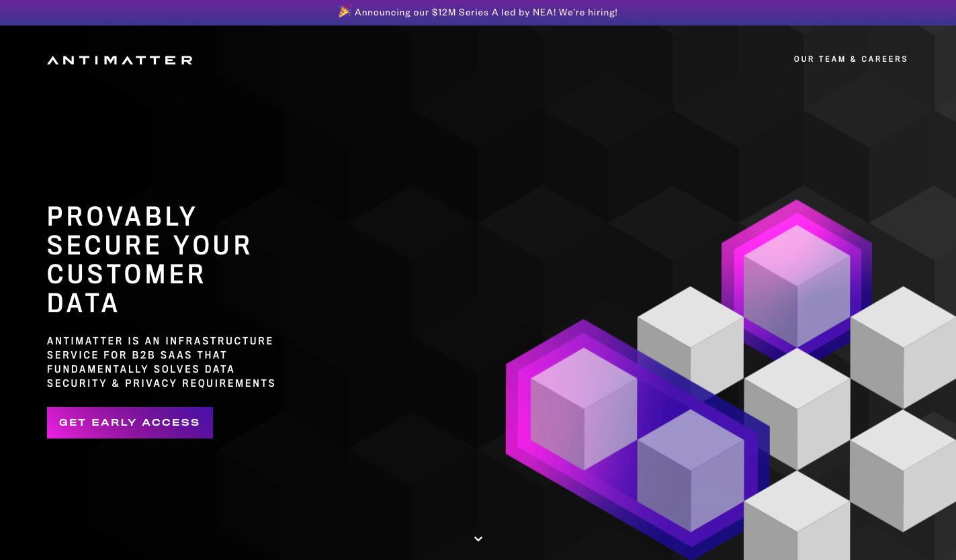The width and height of the screenshot is (956, 560).
Task: Open Our Team & Careers page
Action: [851, 59]
